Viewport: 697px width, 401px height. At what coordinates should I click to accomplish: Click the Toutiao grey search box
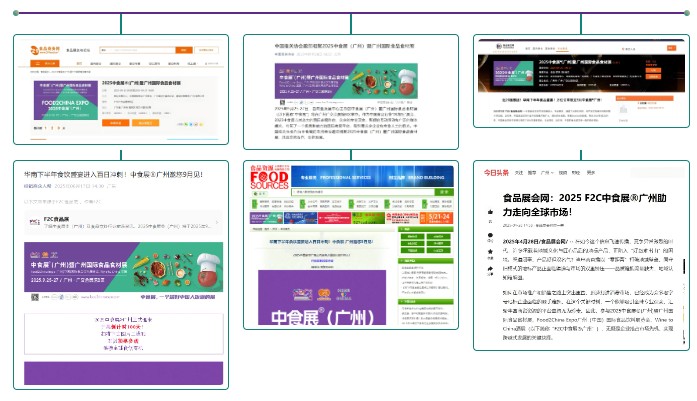657,172
